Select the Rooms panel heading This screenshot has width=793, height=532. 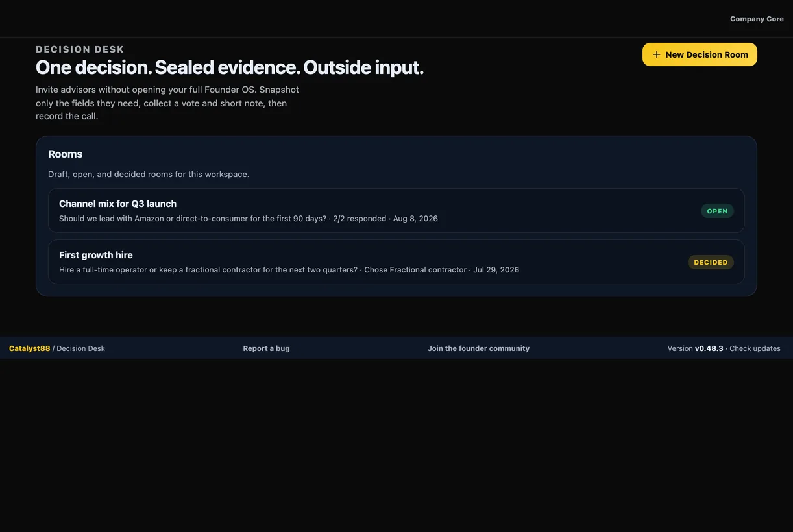65,154
